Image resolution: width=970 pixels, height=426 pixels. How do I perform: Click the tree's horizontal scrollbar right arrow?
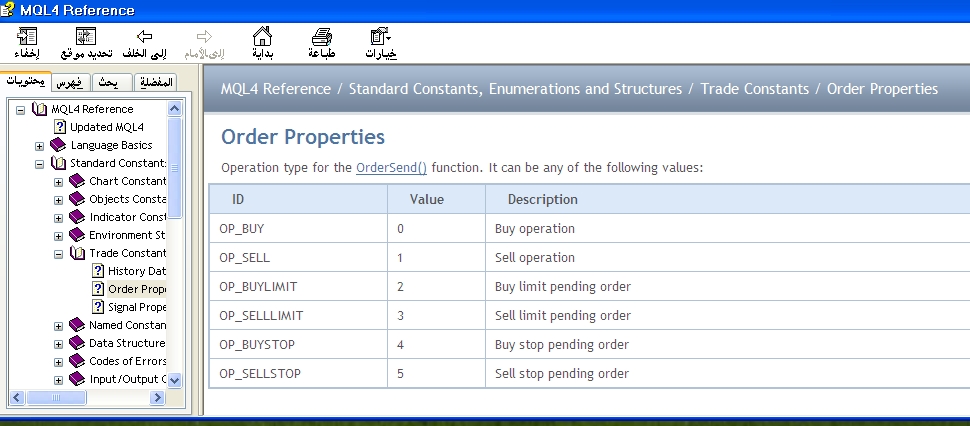click(x=157, y=397)
